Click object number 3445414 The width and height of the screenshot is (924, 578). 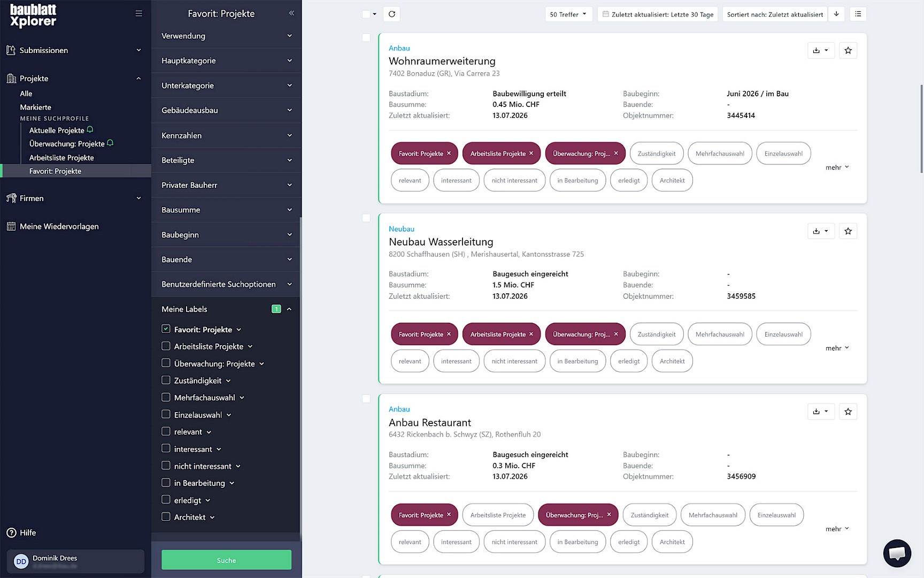pos(741,116)
